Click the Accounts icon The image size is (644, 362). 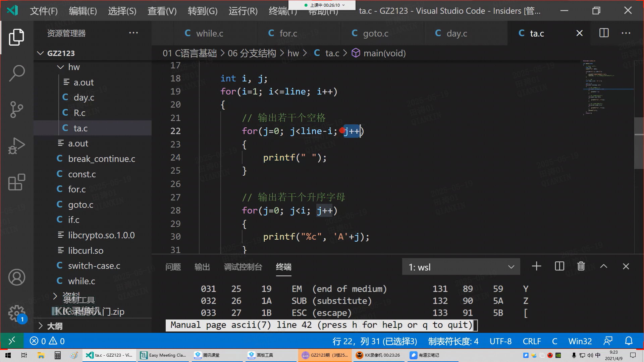16,277
